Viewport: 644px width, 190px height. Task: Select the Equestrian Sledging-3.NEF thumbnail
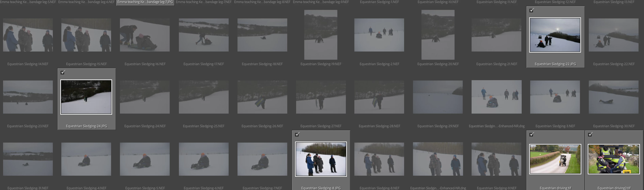[555, 97]
